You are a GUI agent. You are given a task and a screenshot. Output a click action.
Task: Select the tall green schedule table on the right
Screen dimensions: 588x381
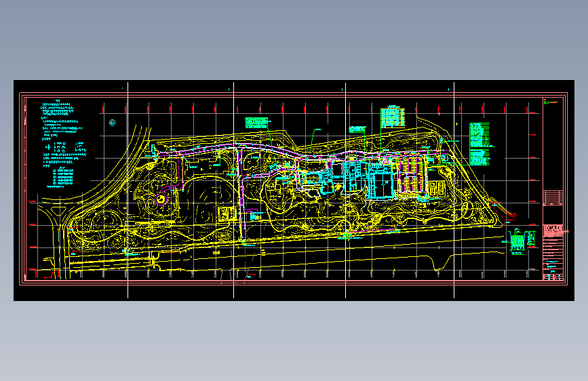[x=479, y=144]
